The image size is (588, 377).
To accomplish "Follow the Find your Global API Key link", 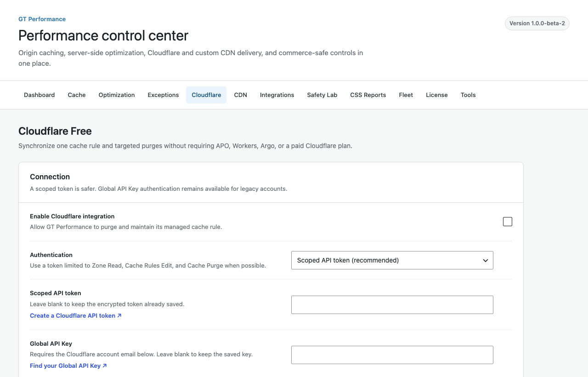I will coord(68,366).
